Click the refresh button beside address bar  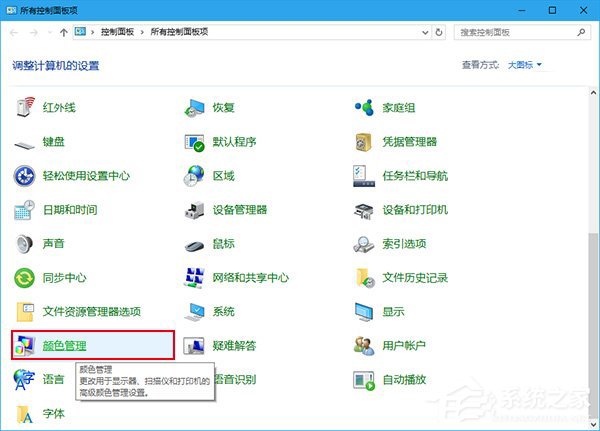coord(439,32)
